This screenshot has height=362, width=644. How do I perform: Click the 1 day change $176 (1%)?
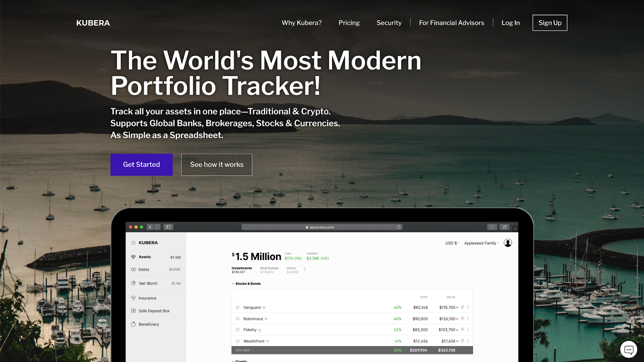293,259
